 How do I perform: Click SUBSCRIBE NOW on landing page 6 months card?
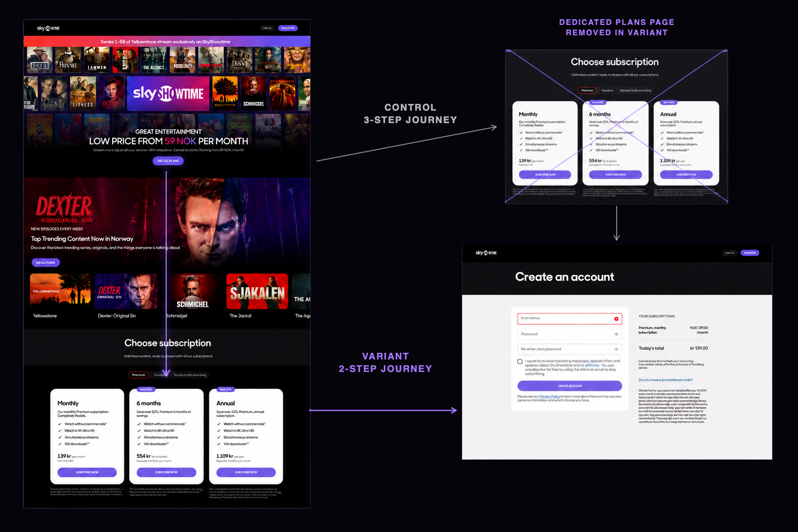(x=166, y=472)
